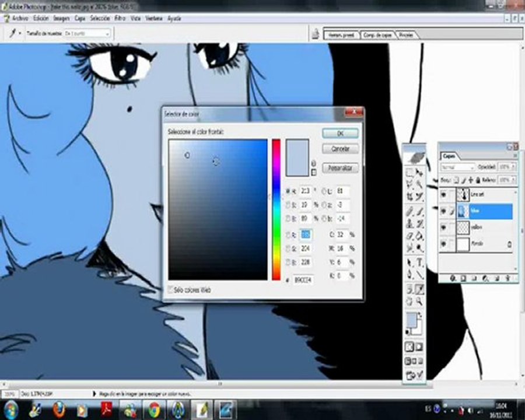Delete layer using trash icon
This screenshot has height=420, width=525.
pyautogui.click(x=508, y=278)
